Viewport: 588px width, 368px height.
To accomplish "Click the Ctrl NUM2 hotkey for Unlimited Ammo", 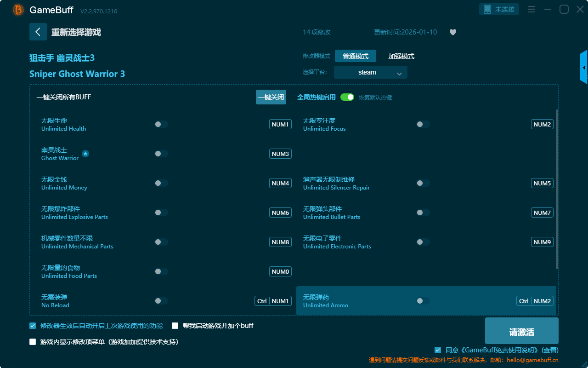I will click(x=535, y=301).
